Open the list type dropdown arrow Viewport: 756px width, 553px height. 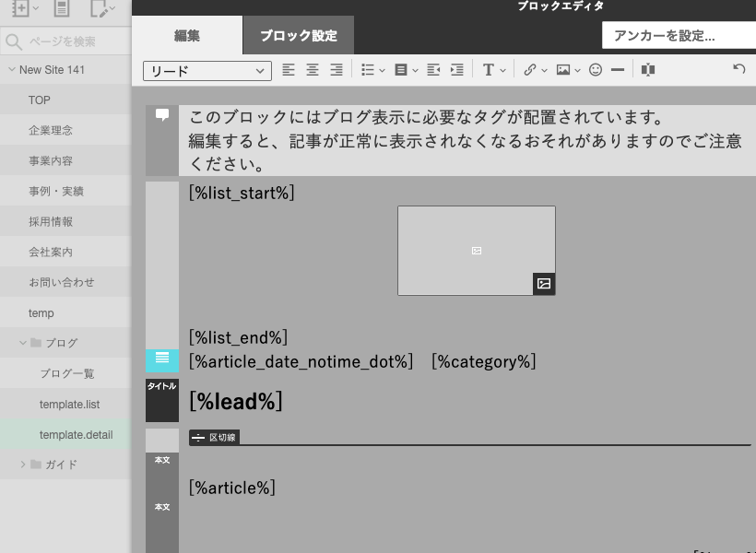[383, 71]
